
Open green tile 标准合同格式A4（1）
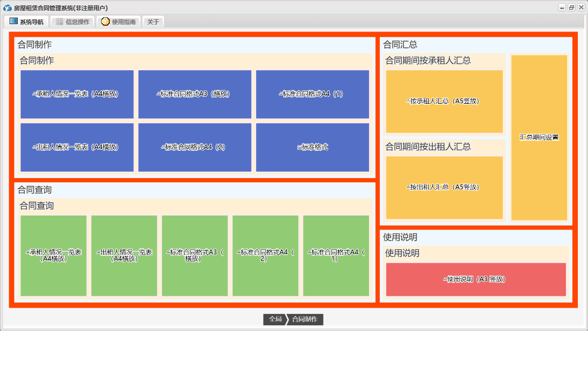(336, 256)
